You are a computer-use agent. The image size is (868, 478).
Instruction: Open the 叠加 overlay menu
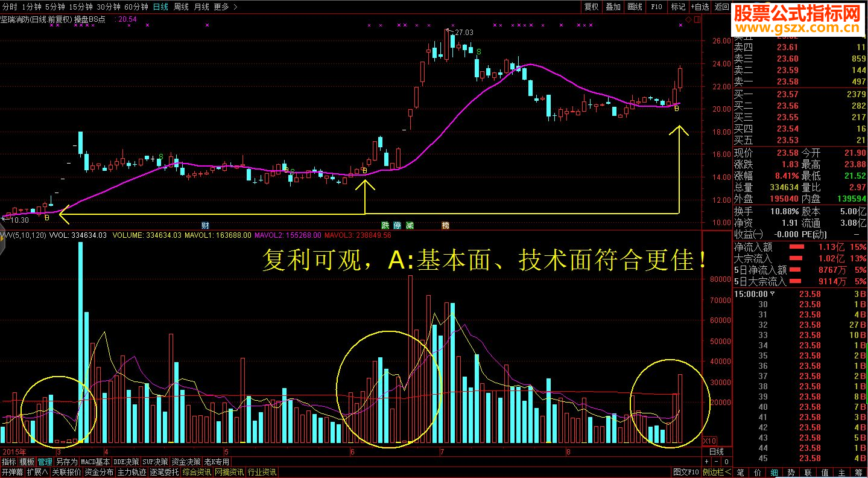(x=613, y=7)
